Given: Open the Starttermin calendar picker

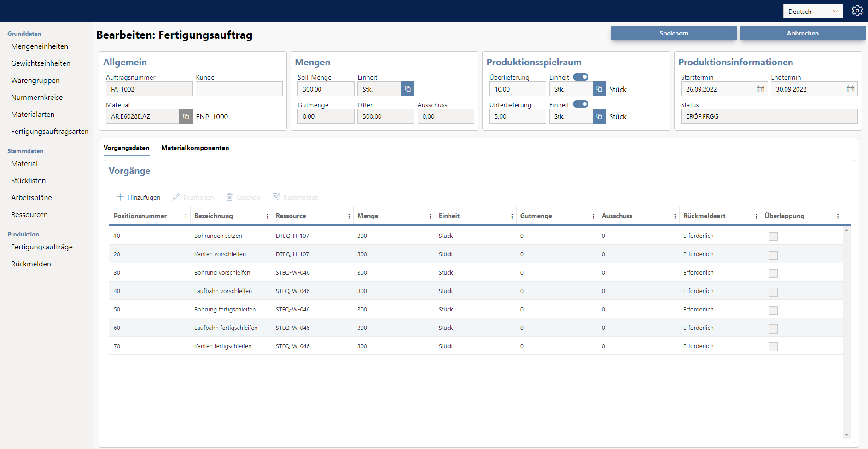Looking at the screenshot, I should [761, 89].
